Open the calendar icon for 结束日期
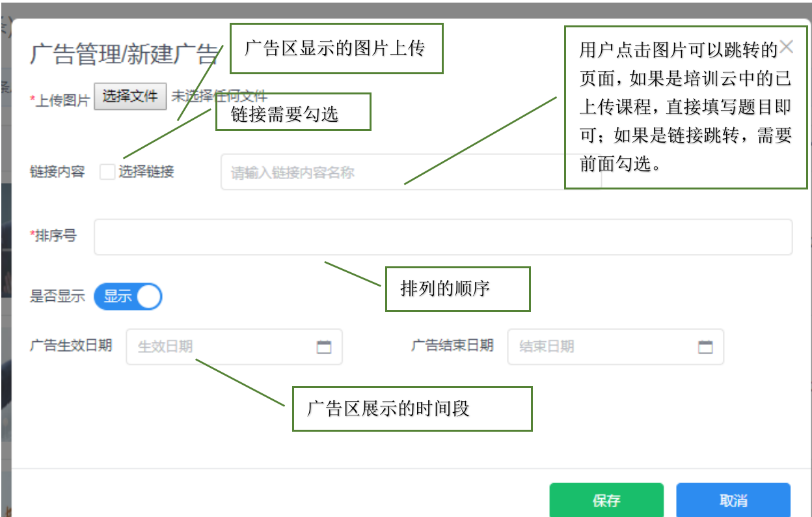Viewport: 812px width, 517px height. tap(705, 347)
